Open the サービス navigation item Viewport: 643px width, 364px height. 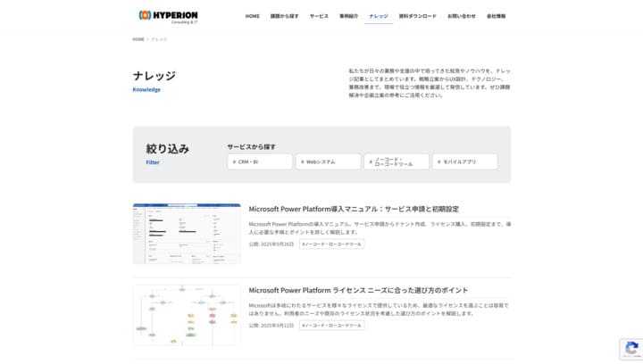[x=319, y=16]
